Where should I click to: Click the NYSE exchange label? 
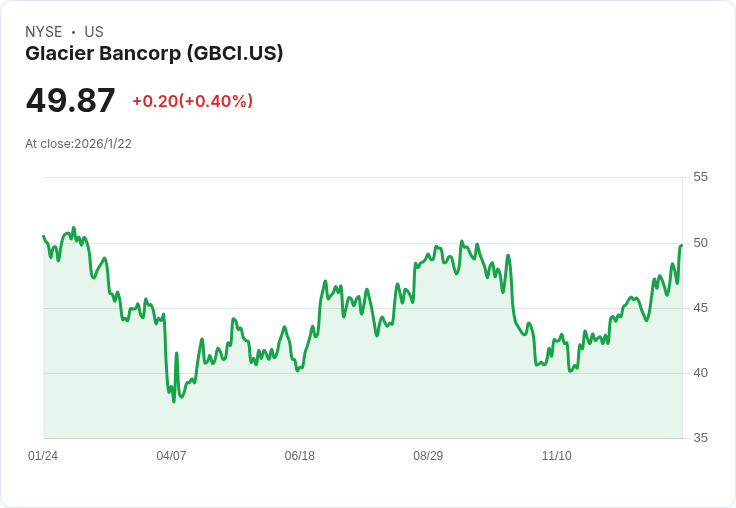point(44,32)
